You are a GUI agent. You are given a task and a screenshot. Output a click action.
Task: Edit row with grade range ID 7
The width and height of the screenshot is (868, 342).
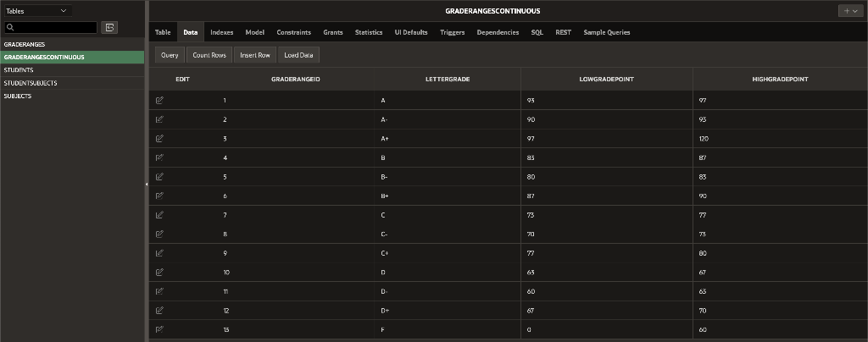coord(160,214)
